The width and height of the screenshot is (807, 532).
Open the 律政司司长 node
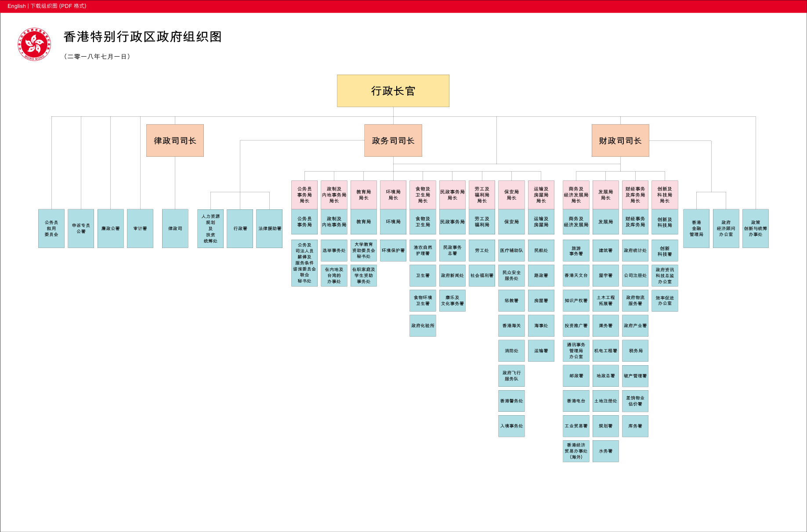[174, 140]
